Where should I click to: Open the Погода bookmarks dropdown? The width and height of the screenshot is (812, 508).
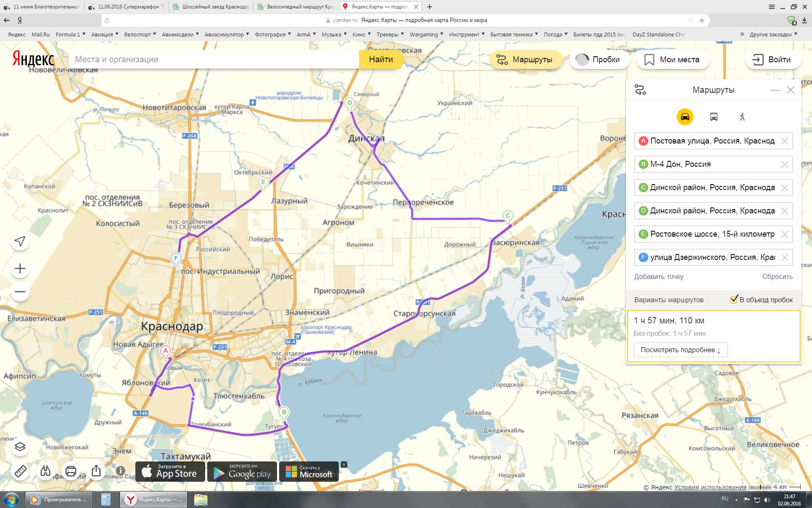555,34
